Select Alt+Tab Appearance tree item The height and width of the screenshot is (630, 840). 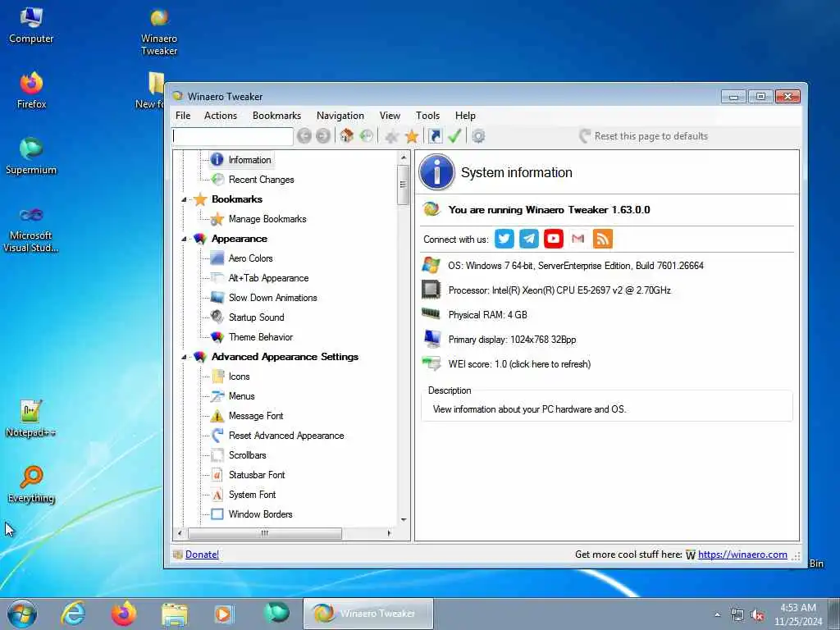[x=268, y=278]
